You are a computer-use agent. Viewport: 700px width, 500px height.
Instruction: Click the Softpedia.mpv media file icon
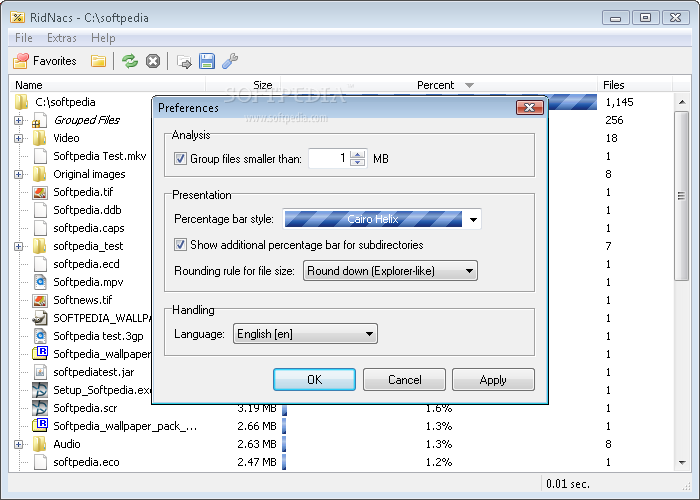coord(40,282)
